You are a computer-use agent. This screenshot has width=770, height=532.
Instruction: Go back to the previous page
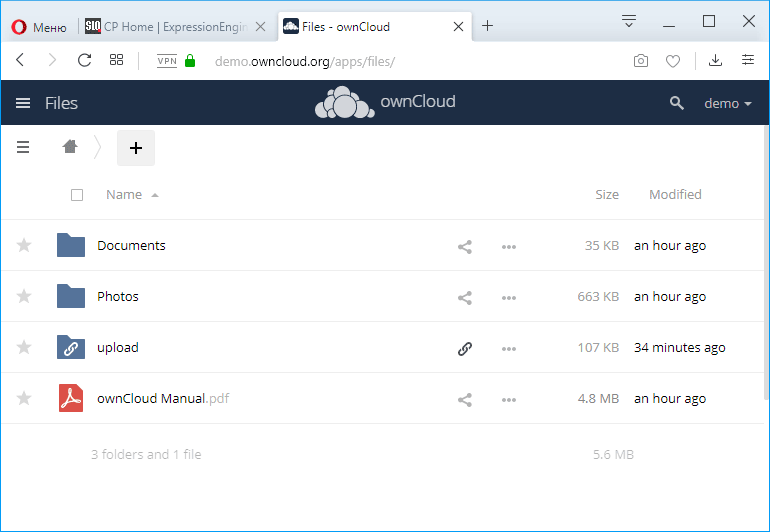click(x=20, y=60)
